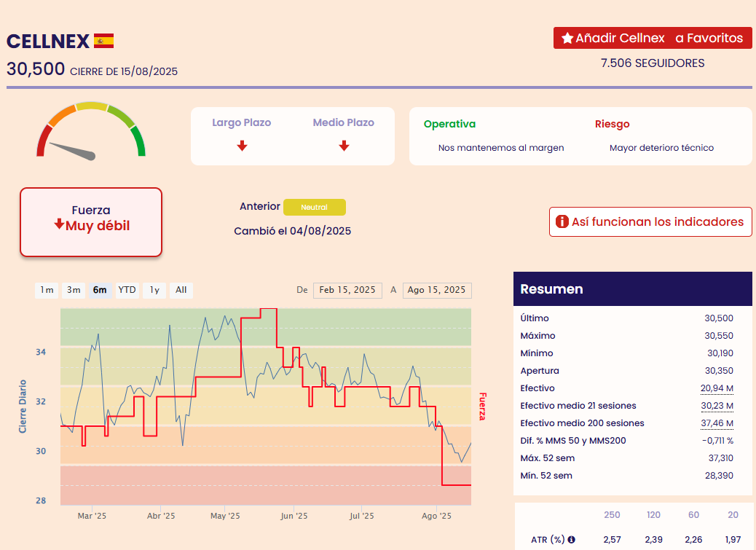
Task: Click the Spanish flag icon next to CELLNEX
Action: pos(103,41)
